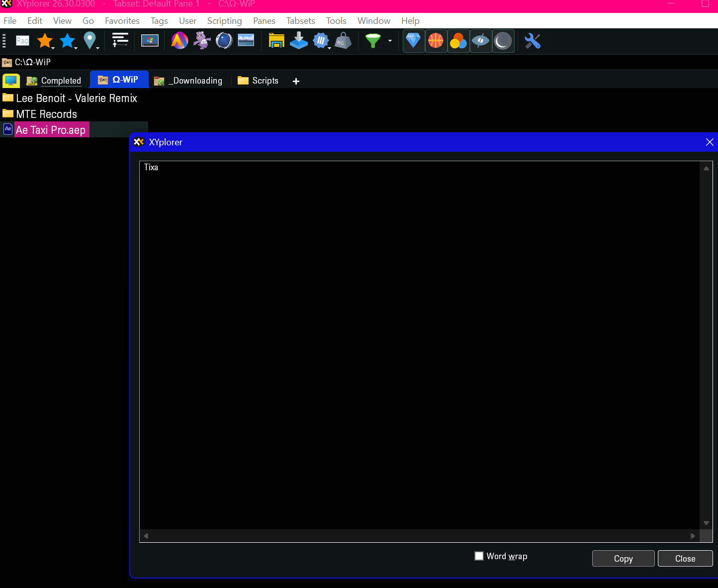Select the orange favorites star icon
This screenshot has height=588, width=718.
[45, 41]
